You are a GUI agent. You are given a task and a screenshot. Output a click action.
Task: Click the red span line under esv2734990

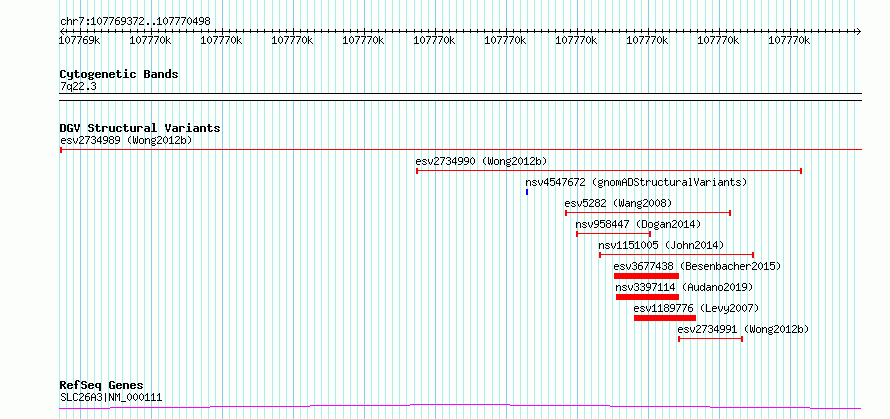tap(608, 171)
